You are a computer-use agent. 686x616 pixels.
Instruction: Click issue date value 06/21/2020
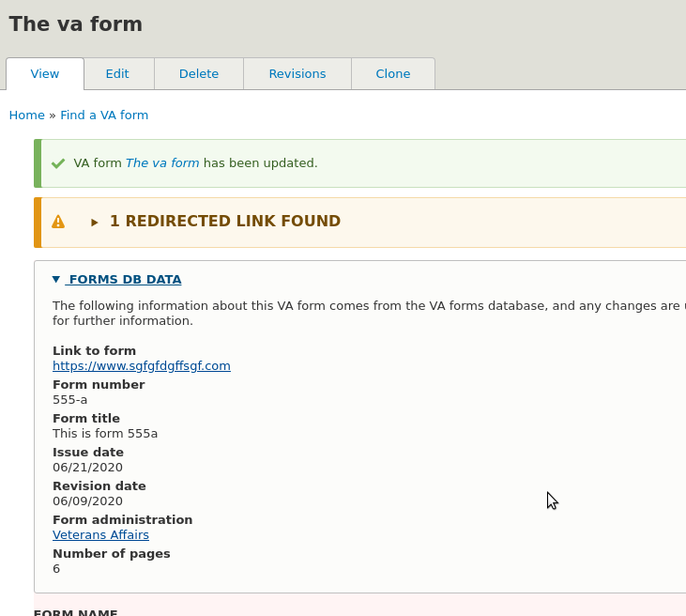tap(87, 467)
